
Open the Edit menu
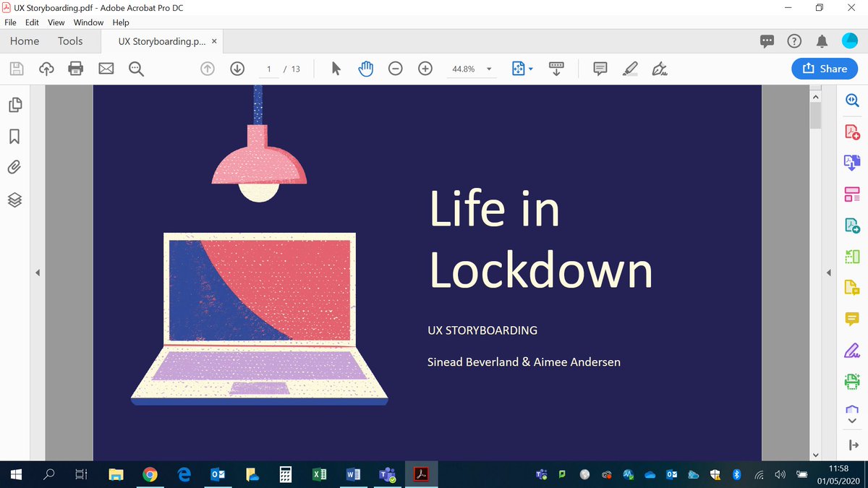tap(32, 22)
